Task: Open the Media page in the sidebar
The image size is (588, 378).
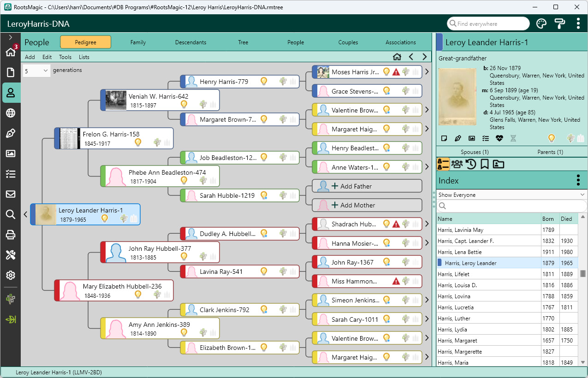Action: tap(11, 154)
